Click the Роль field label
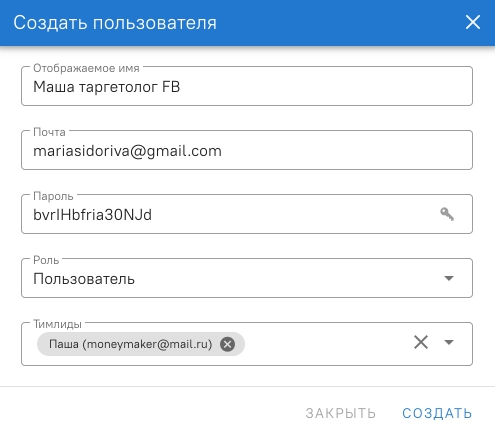 pos(46,260)
